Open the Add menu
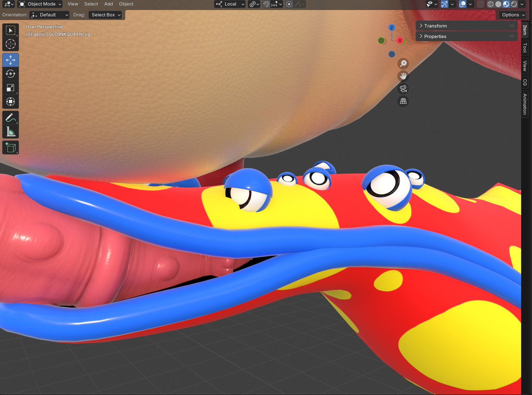 (109, 4)
